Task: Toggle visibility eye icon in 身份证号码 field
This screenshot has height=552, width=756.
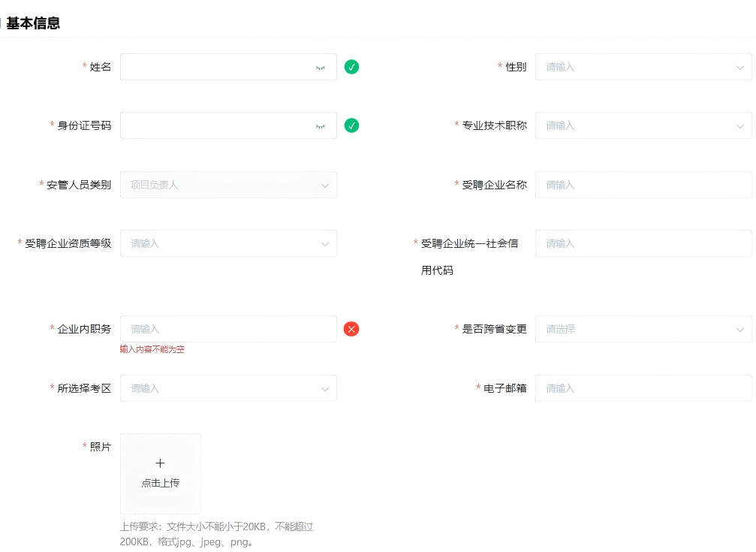Action: (x=321, y=126)
